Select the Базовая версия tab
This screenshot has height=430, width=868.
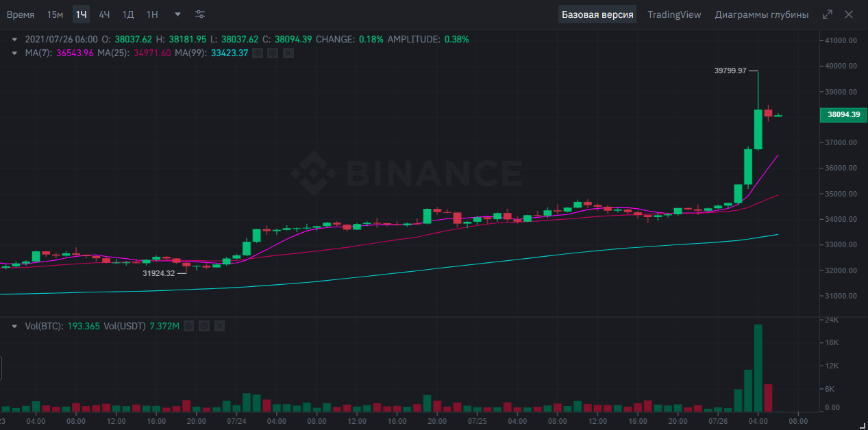597,14
